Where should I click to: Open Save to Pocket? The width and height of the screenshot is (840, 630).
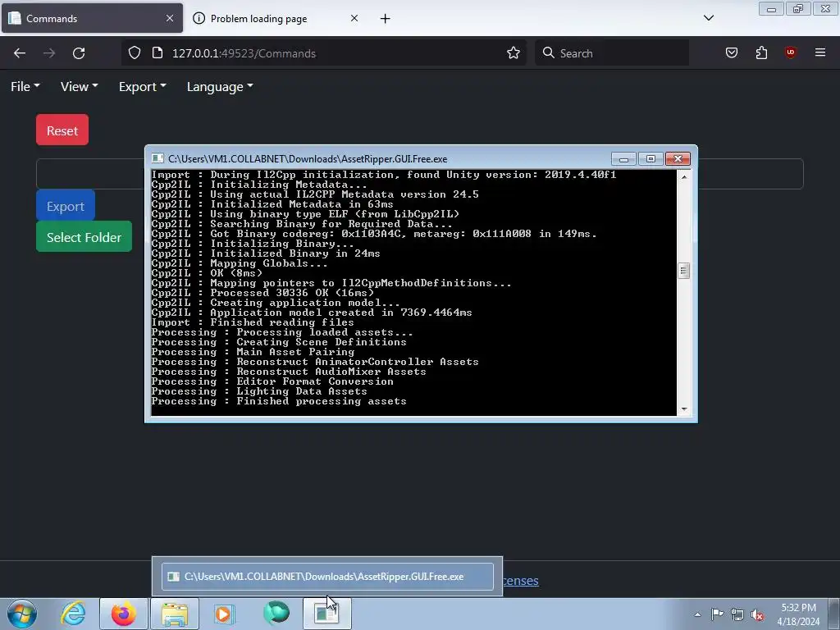click(732, 52)
